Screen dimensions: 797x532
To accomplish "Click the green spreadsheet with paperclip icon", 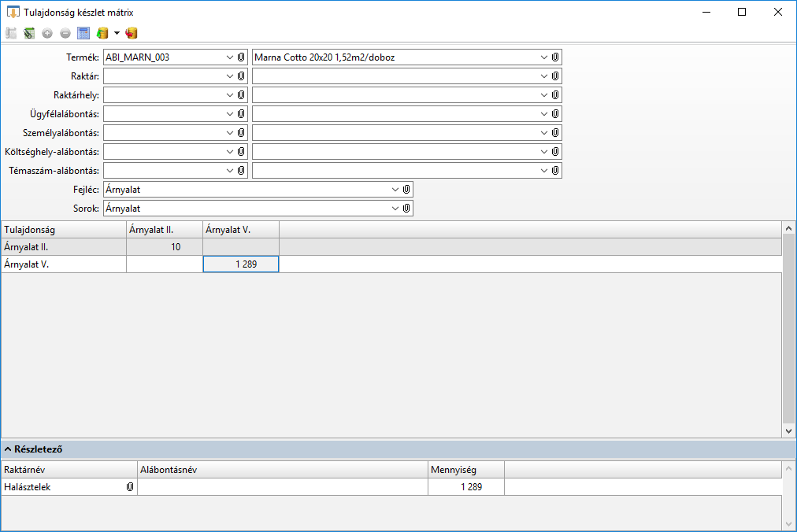I will tap(29, 33).
